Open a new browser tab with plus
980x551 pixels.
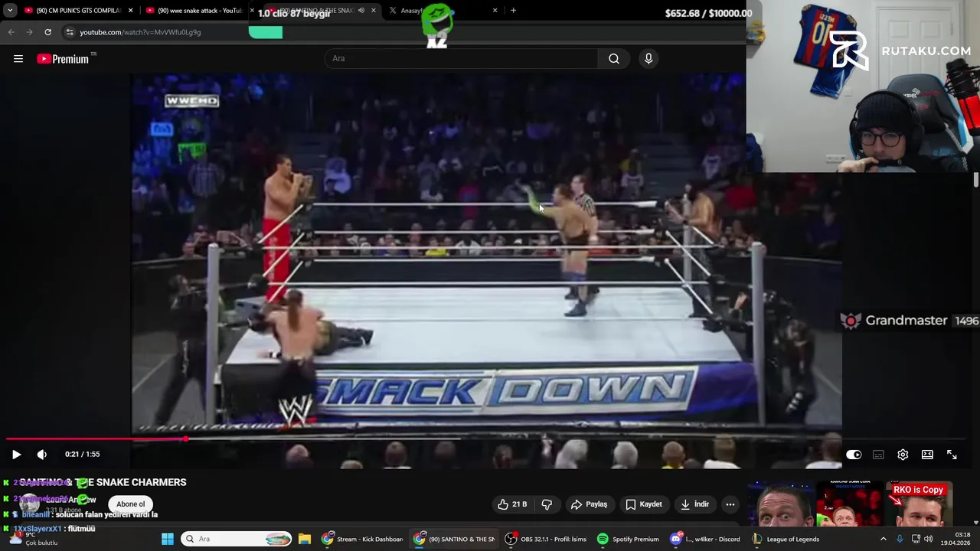(513, 11)
